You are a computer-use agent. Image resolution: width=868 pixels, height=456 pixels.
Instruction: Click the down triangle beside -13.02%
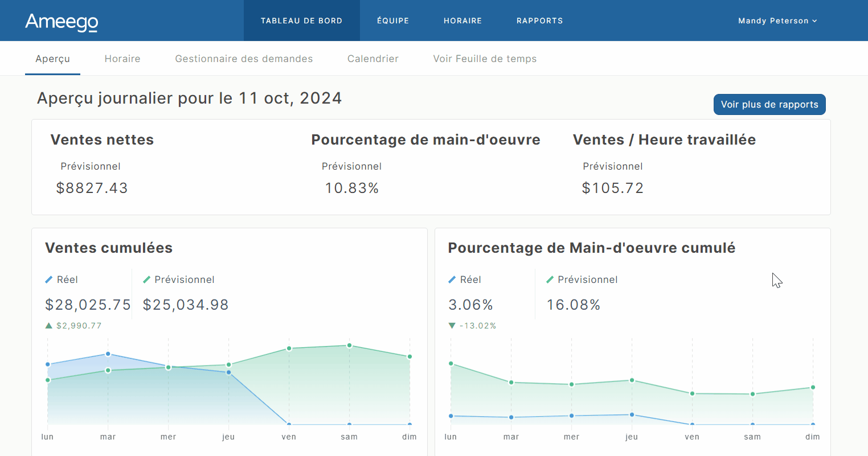pyautogui.click(x=452, y=326)
